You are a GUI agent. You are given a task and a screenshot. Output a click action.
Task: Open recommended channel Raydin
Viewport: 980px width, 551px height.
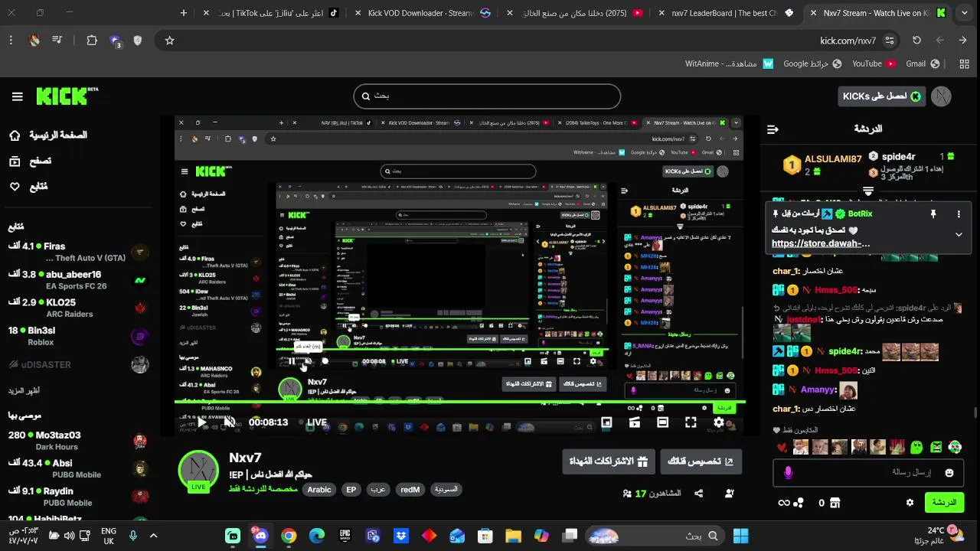point(77,497)
